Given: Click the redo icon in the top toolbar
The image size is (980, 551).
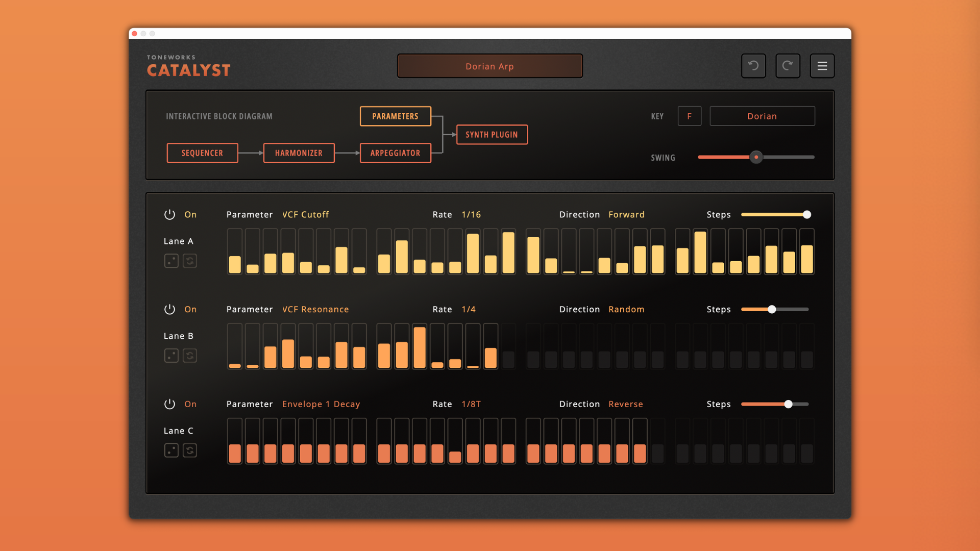Looking at the screenshot, I should click(x=788, y=66).
